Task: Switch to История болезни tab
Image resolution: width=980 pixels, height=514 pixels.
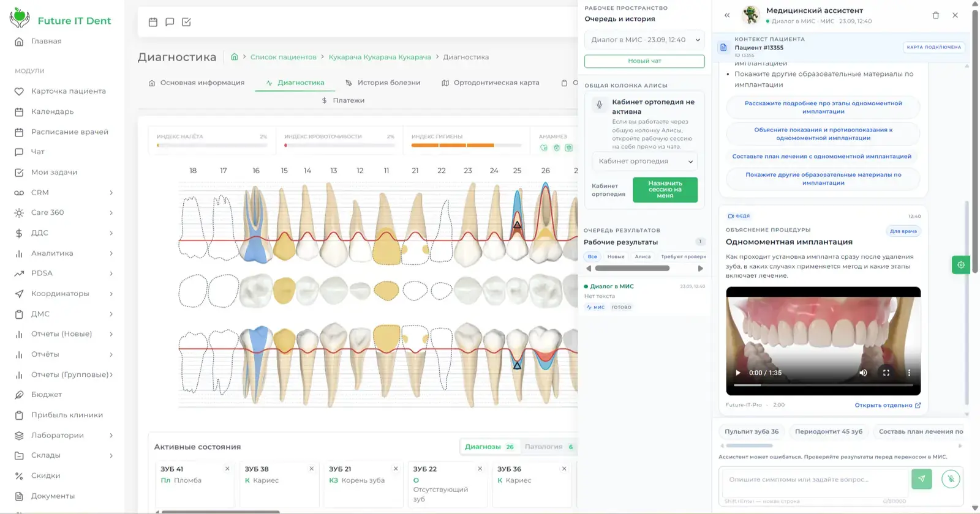Action: point(382,83)
